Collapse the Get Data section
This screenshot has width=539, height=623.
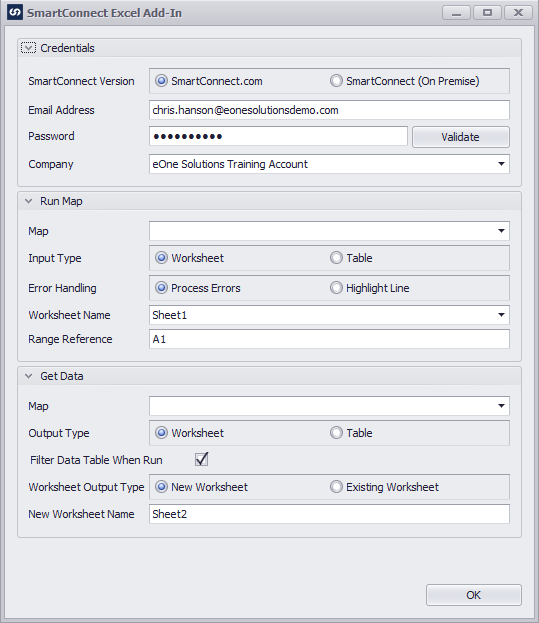click(29, 376)
